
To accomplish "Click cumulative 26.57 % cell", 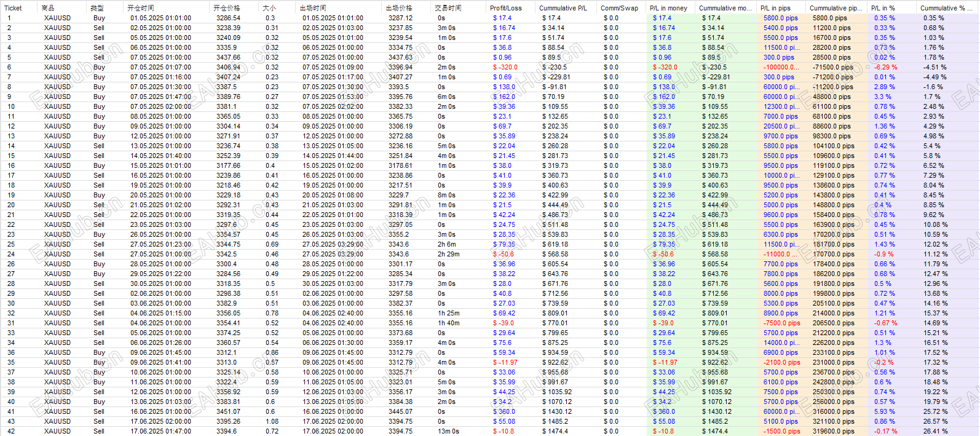I will 935,421.
